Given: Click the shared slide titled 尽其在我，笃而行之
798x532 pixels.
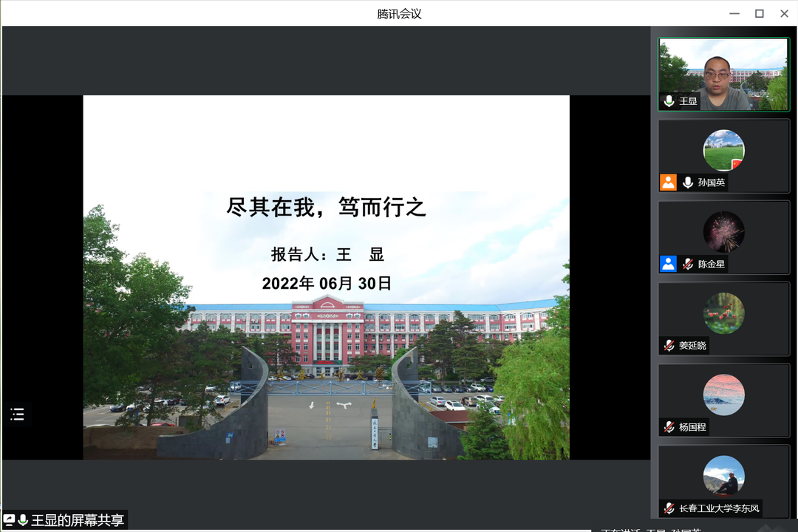Looking at the screenshot, I should point(326,277).
